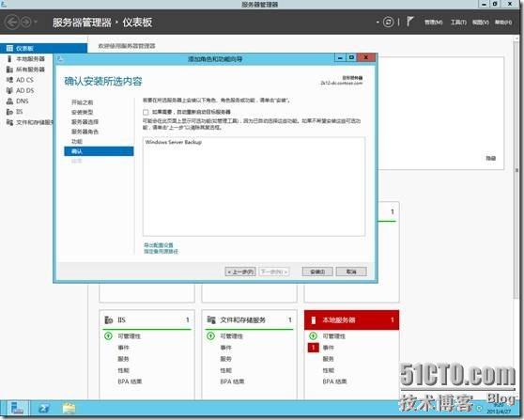524x420 pixels.
Task: Open the notifications flag icon
Action: 410,22
